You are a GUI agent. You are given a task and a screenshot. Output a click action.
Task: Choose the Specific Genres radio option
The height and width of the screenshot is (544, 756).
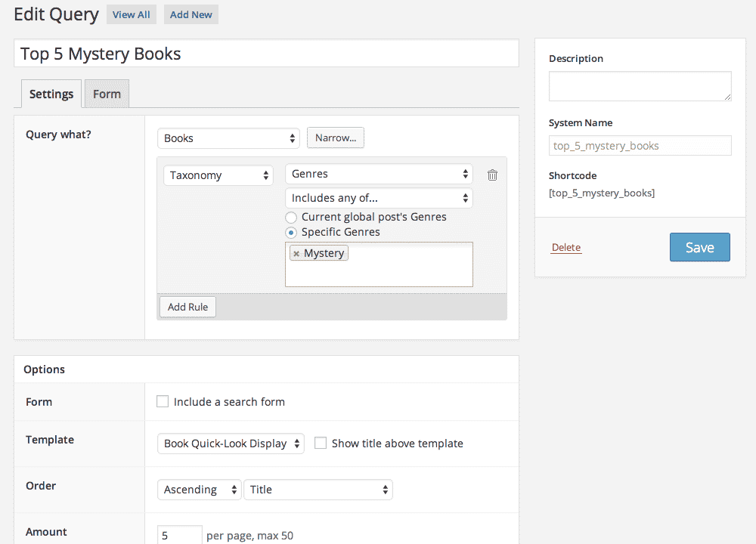pyautogui.click(x=291, y=233)
